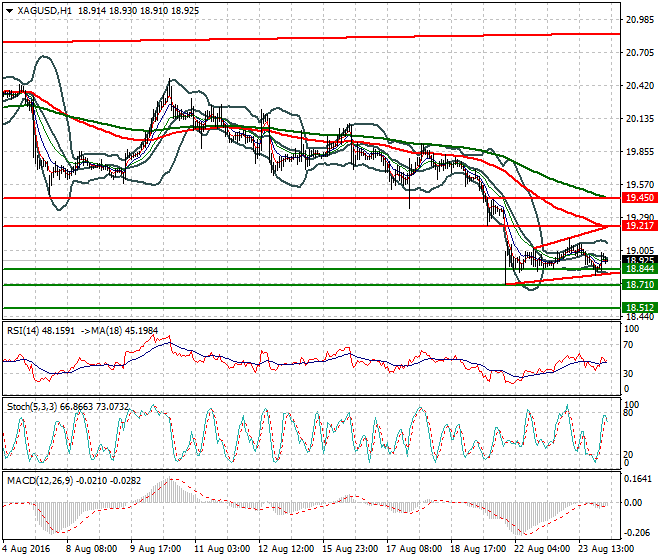This screenshot has width=660, height=560.
Task: Click the 19.855 price scale value
Action: pyautogui.click(x=640, y=152)
